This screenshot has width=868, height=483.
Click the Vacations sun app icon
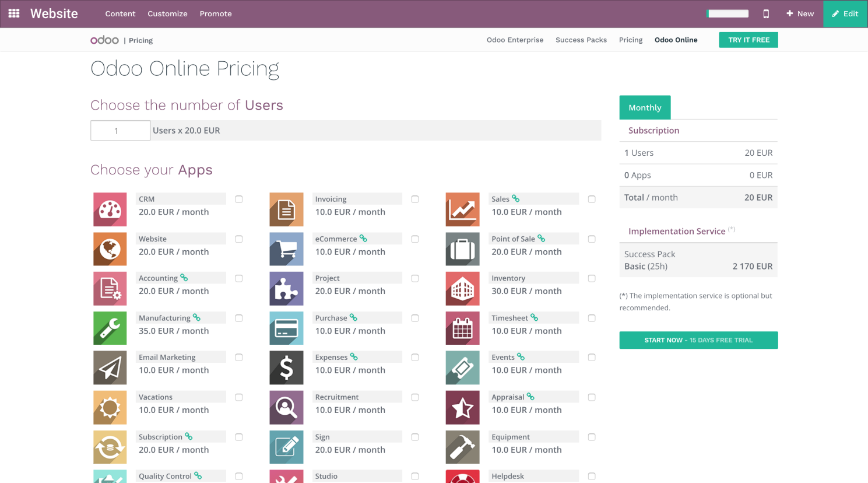click(x=110, y=408)
